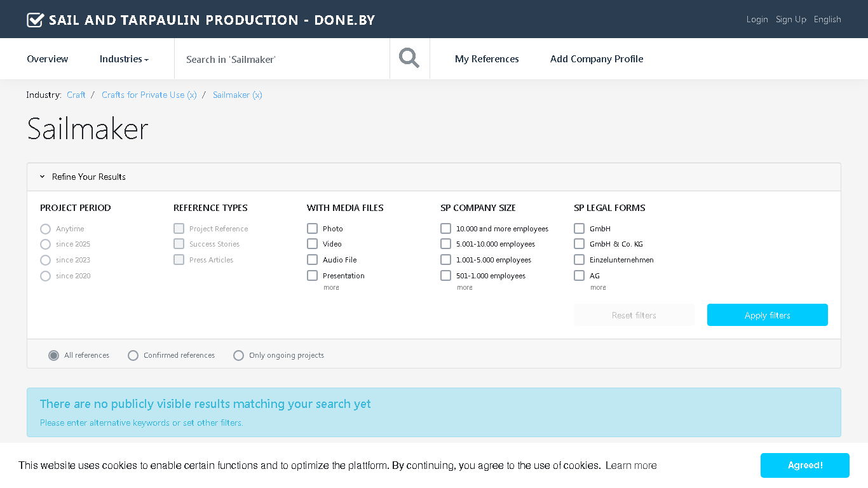This screenshot has width=868, height=488.
Task: Show more SP Company Size options
Action: 465,288
